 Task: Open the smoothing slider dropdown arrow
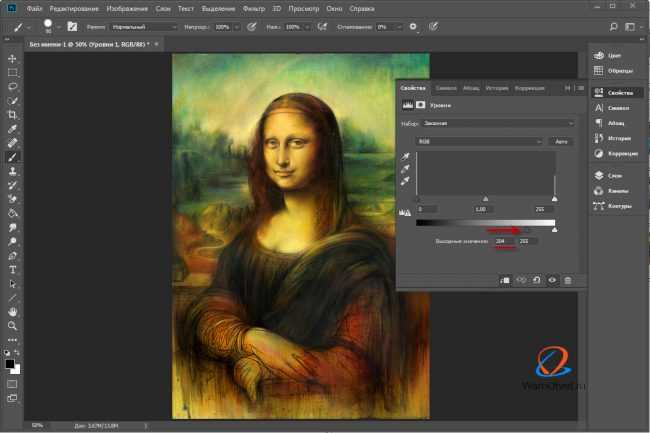(399, 27)
